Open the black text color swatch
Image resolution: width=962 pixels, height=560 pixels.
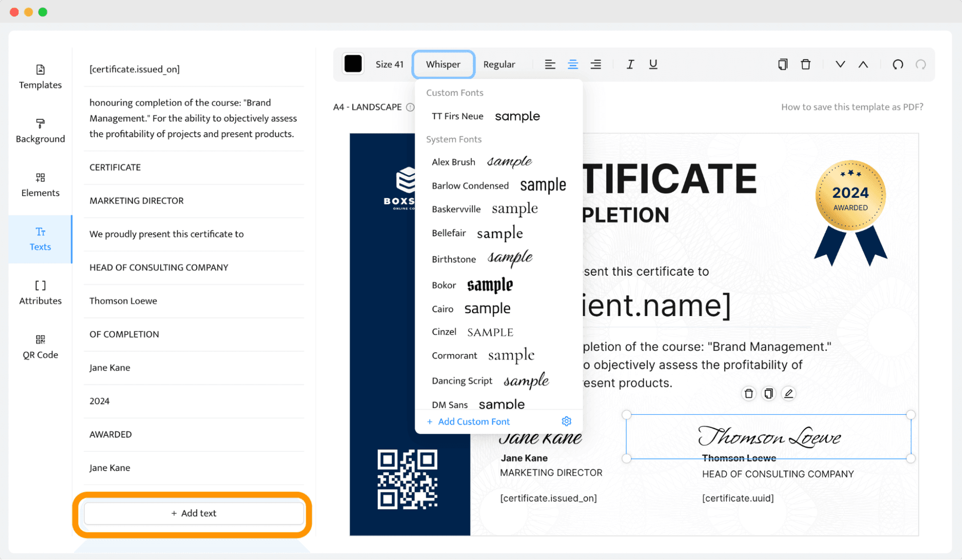click(353, 64)
